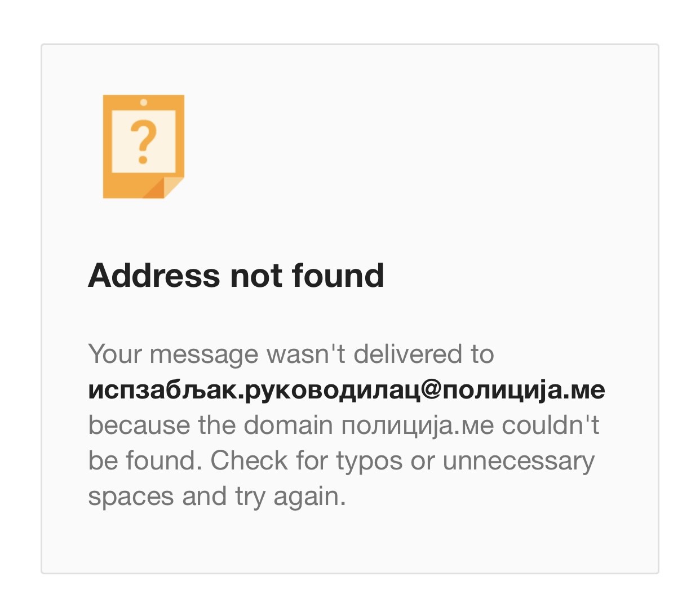The image size is (700, 607).
Task: Click the words "spaces and try again."
Action: 217,497
